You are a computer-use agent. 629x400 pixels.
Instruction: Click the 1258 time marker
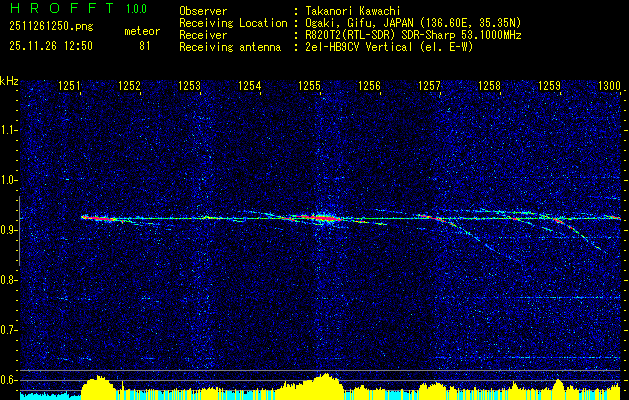tap(489, 85)
